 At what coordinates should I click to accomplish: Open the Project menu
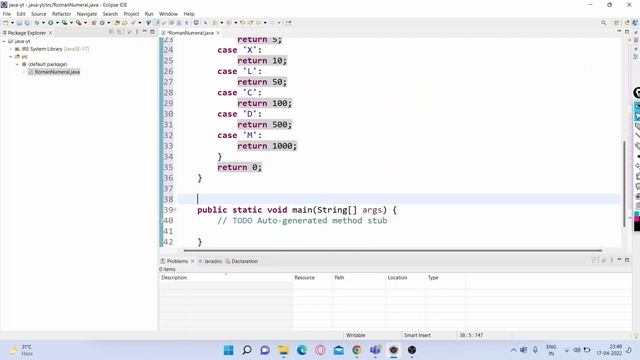(131, 14)
